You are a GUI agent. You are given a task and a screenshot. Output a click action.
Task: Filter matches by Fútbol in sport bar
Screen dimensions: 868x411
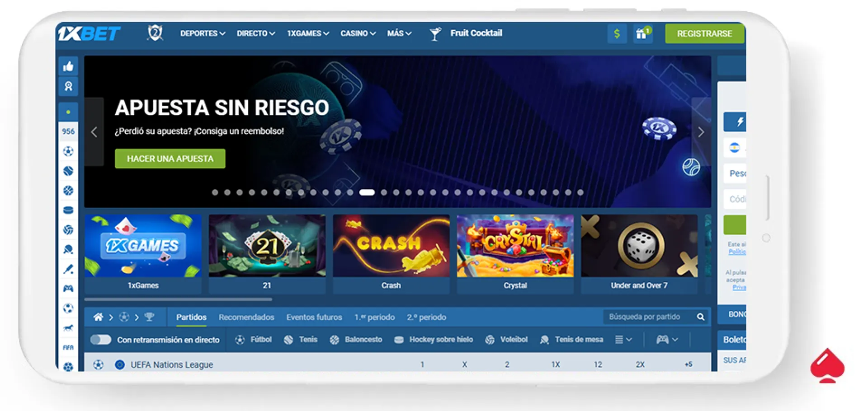click(254, 340)
